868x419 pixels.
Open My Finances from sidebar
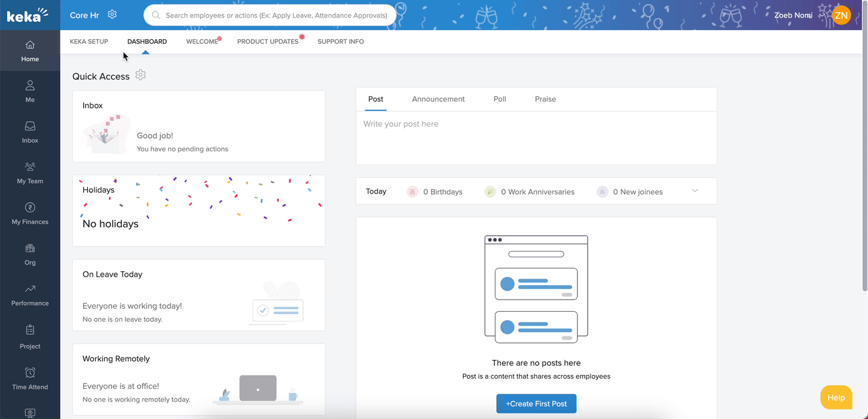pyautogui.click(x=30, y=213)
